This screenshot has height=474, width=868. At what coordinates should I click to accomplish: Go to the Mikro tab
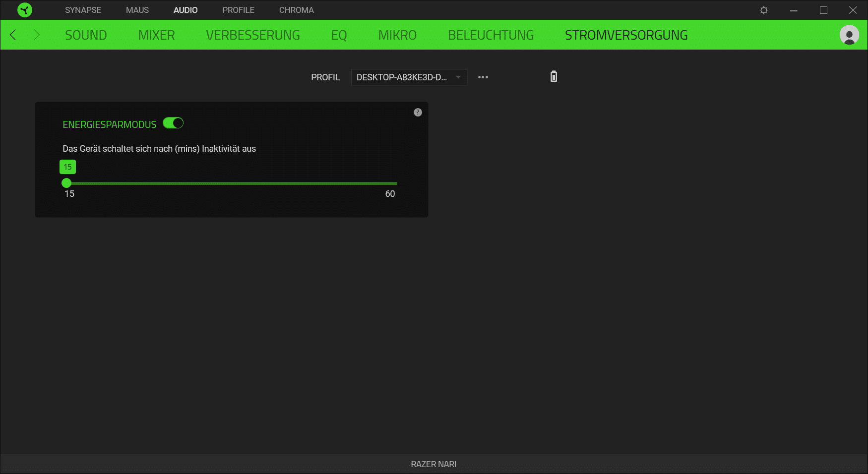pyautogui.click(x=397, y=35)
